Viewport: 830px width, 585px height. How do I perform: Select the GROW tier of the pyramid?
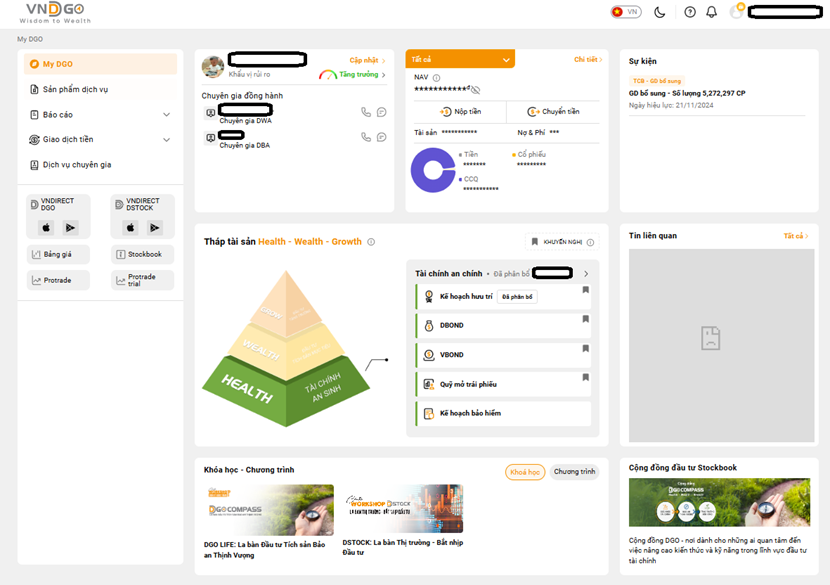(x=286, y=303)
